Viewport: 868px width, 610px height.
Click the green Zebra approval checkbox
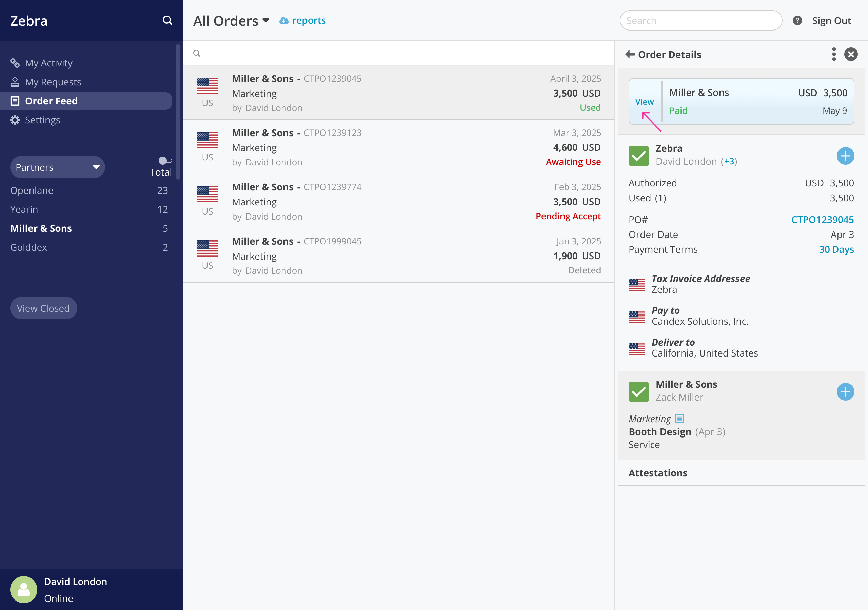pos(638,156)
